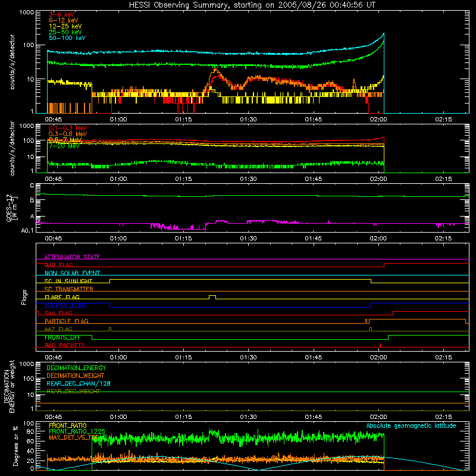
Task: Click the REAR_DEC_WEIGHT legend label
Action: pos(73,392)
